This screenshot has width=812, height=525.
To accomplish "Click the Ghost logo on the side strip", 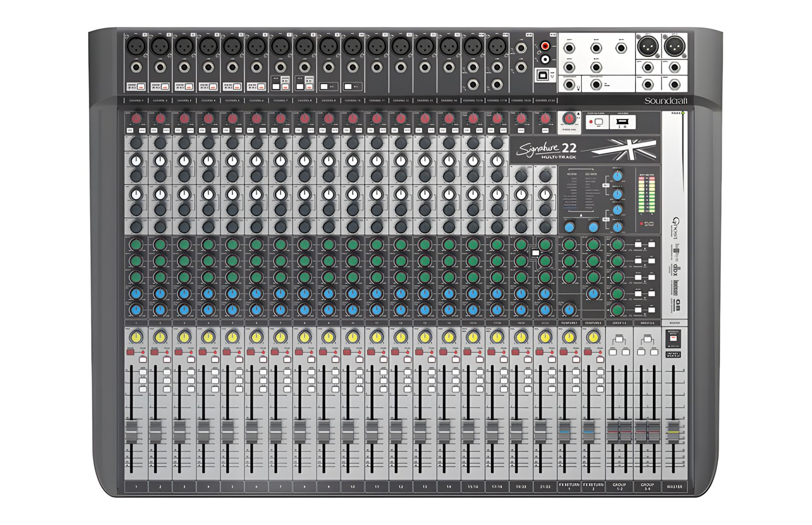I will coord(675,227).
